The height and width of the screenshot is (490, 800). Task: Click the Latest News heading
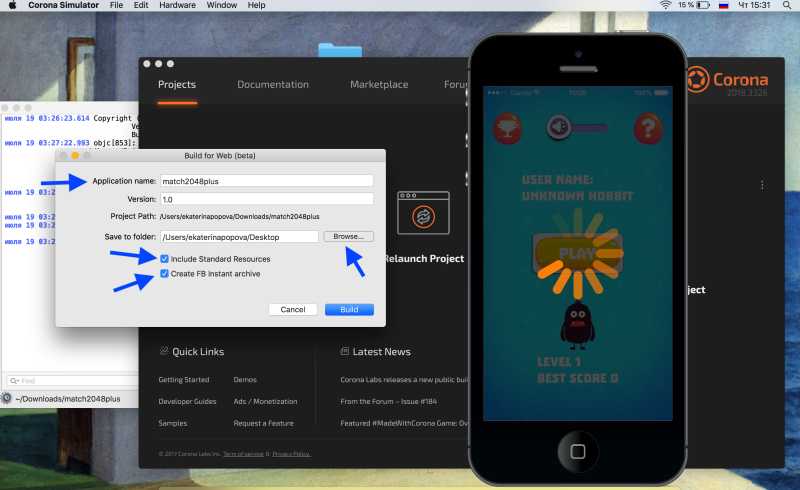coord(382,352)
